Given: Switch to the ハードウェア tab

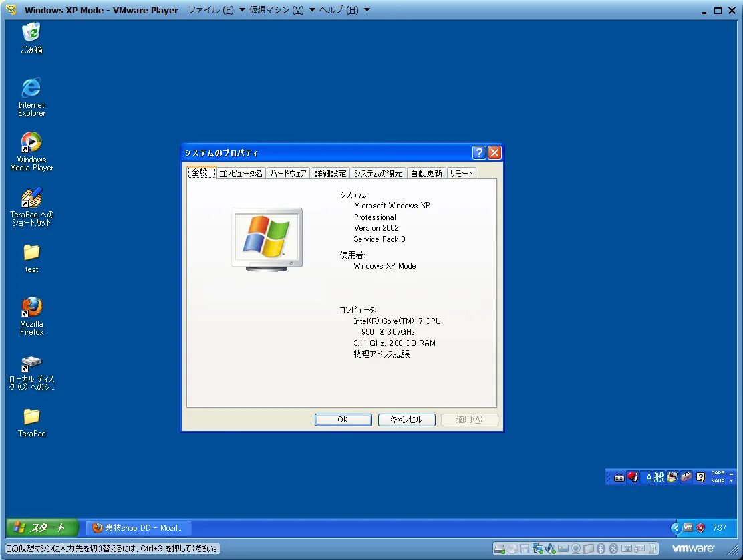Looking at the screenshot, I should [x=288, y=173].
